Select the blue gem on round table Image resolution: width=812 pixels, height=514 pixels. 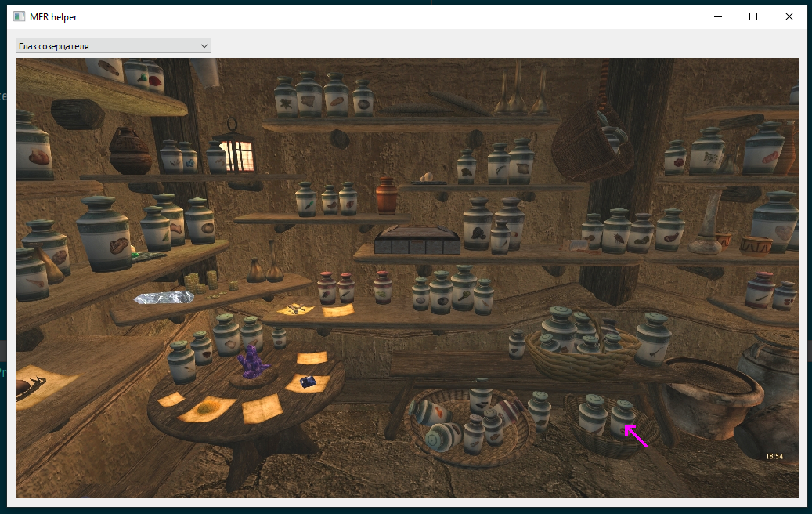(309, 381)
